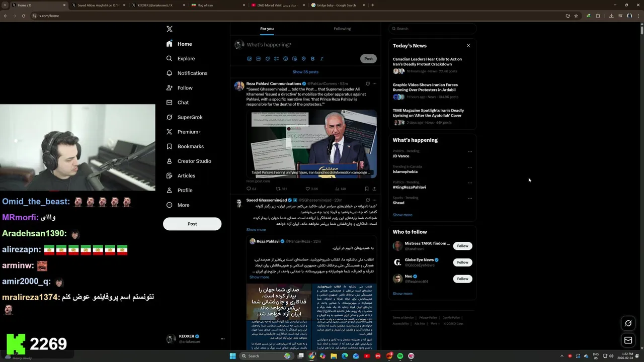Open emoji picker in composer

pos(286,59)
